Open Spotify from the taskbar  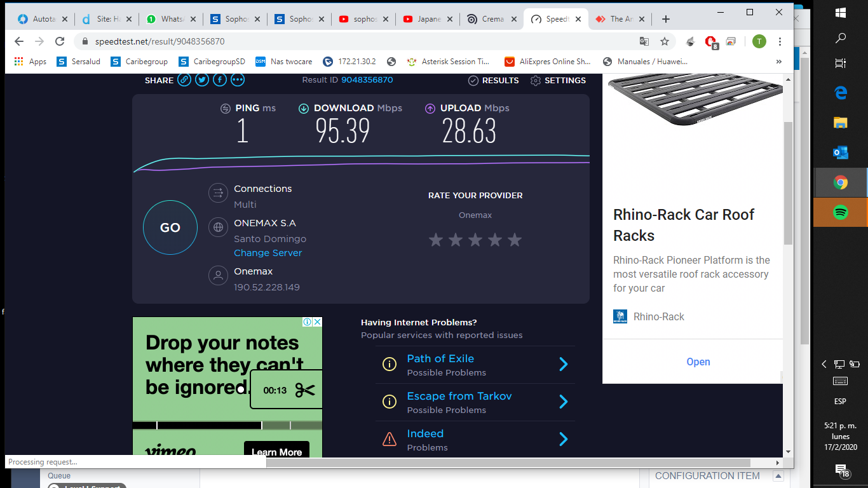click(x=841, y=212)
